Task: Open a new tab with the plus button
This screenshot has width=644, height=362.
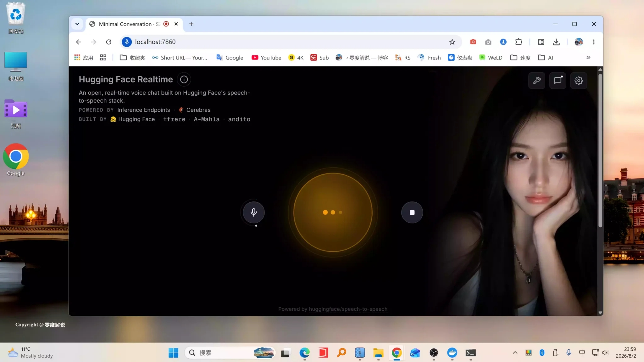Action: click(191, 24)
